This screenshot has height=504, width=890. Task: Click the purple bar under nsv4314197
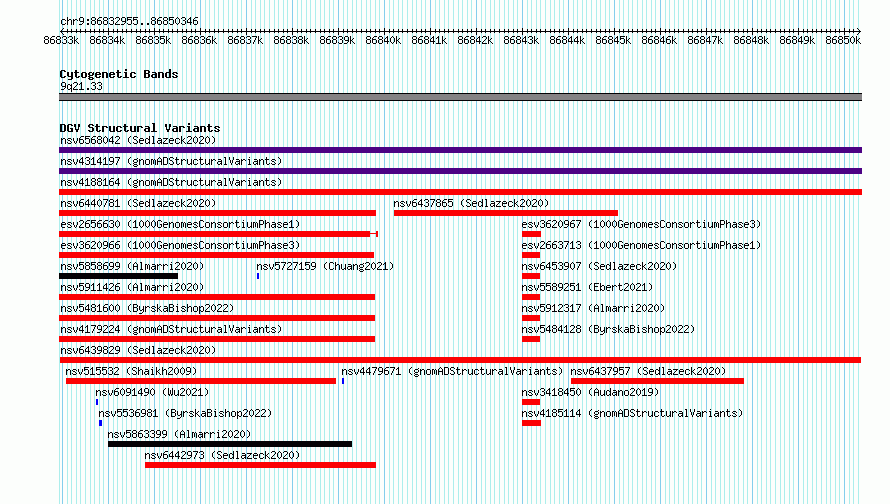pyautogui.click(x=460, y=171)
